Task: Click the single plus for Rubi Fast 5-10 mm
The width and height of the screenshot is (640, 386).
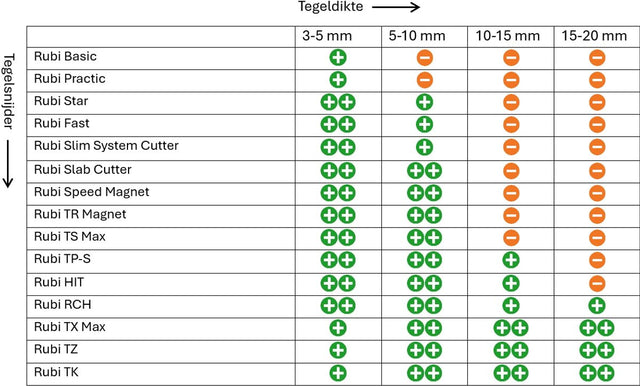Action: click(x=424, y=124)
